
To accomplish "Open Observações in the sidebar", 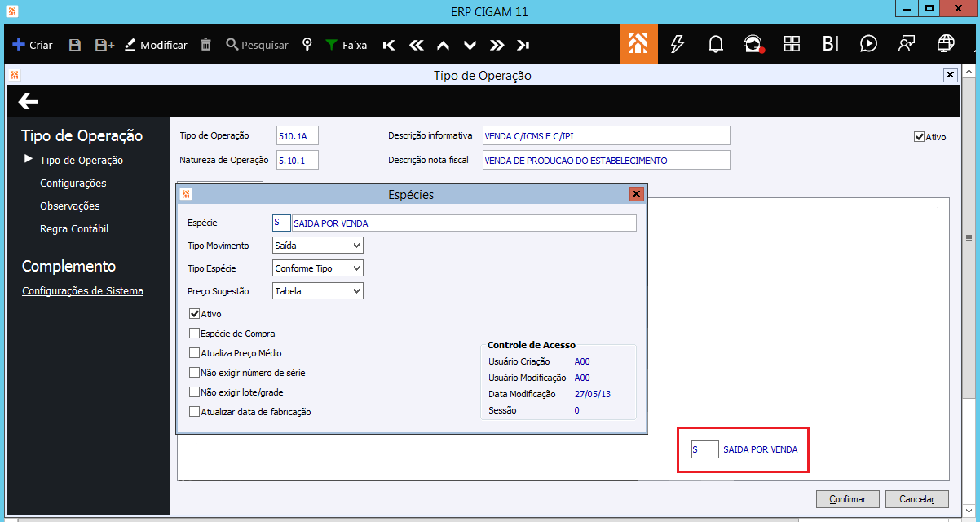I will (70, 206).
